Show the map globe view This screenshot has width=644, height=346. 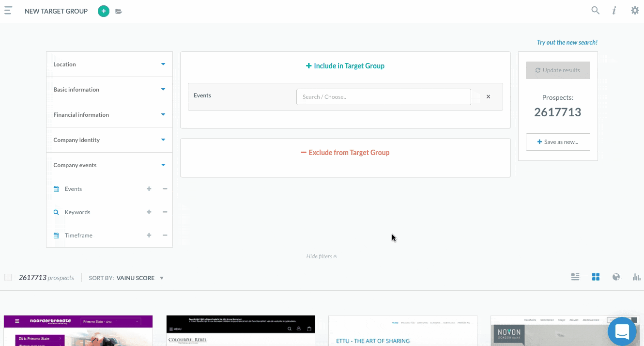(616, 277)
